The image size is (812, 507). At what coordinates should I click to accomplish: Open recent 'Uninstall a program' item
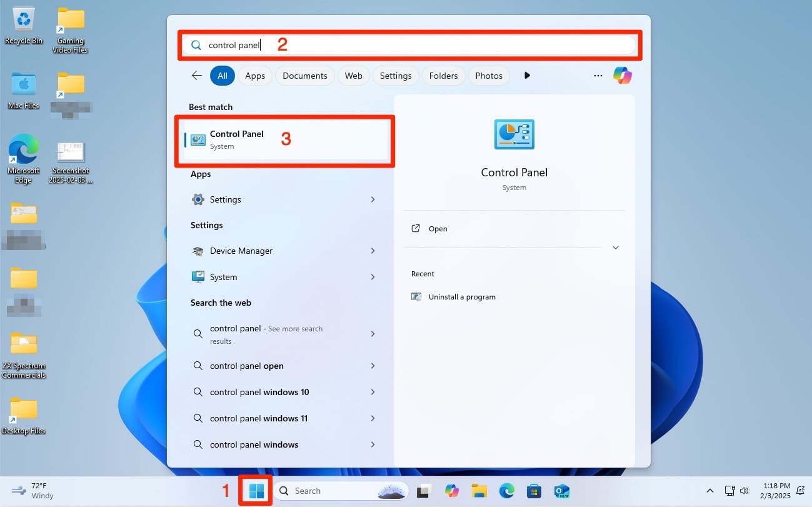pyautogui.click(x=462, y=297)
